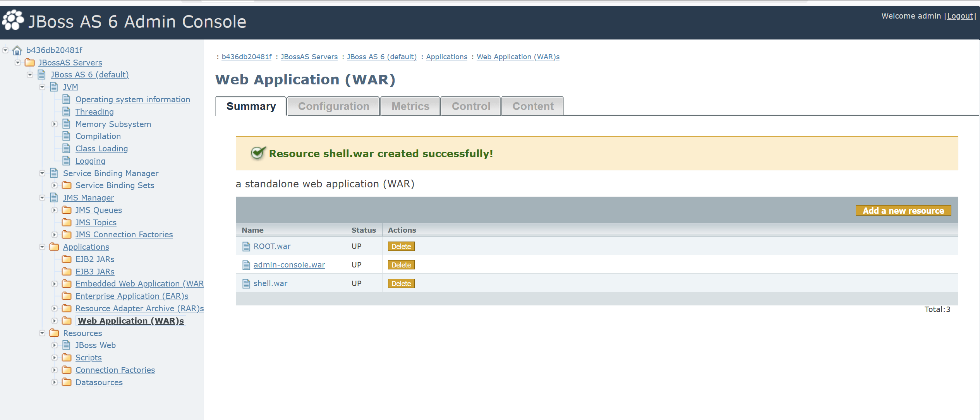The height and width of the screenshot is (420, 980).
Task: Click the document icon beside Service Binding Manager
Action: 54,173
